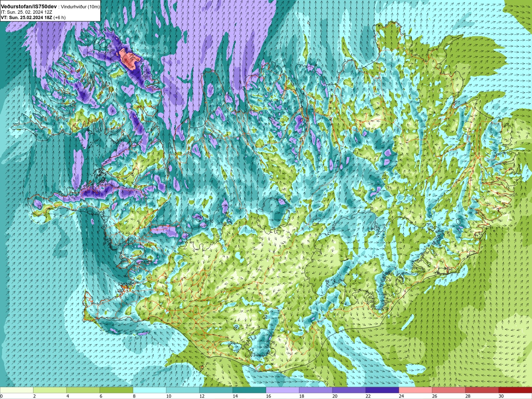Click the legend value 30
Image resolution: width=532 pixels, height=399 pixels.
501,396
